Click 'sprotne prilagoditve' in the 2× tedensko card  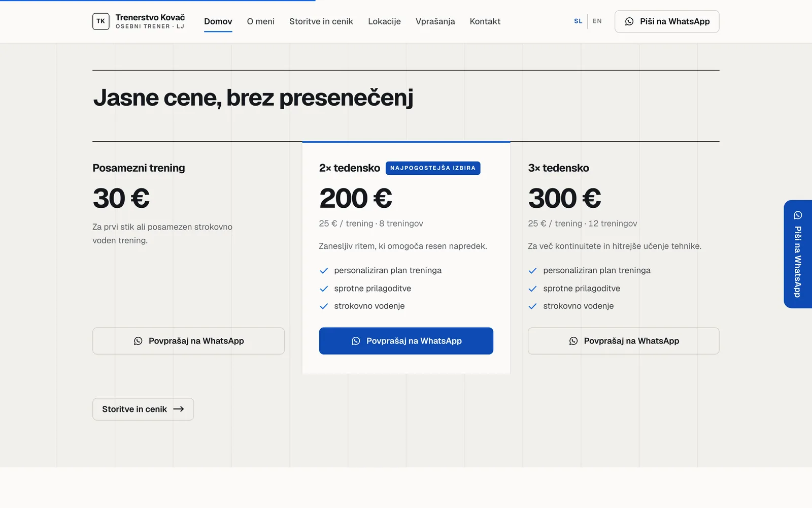(373, 289)
